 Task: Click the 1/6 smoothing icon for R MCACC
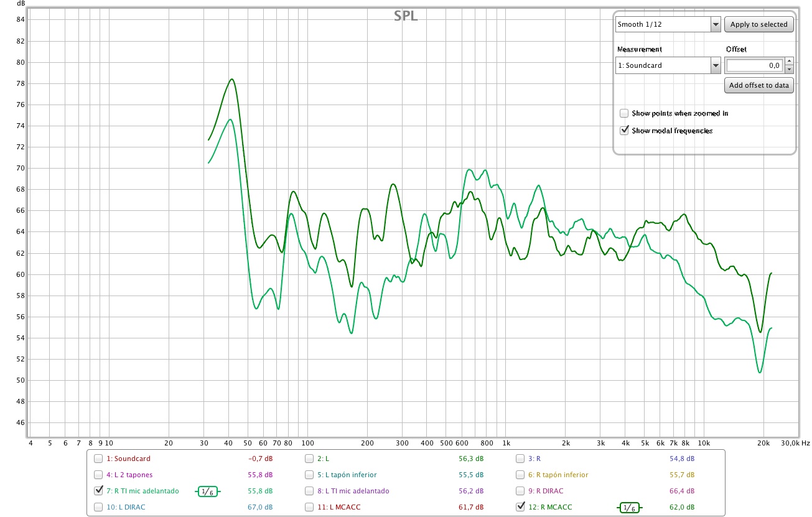628,508
